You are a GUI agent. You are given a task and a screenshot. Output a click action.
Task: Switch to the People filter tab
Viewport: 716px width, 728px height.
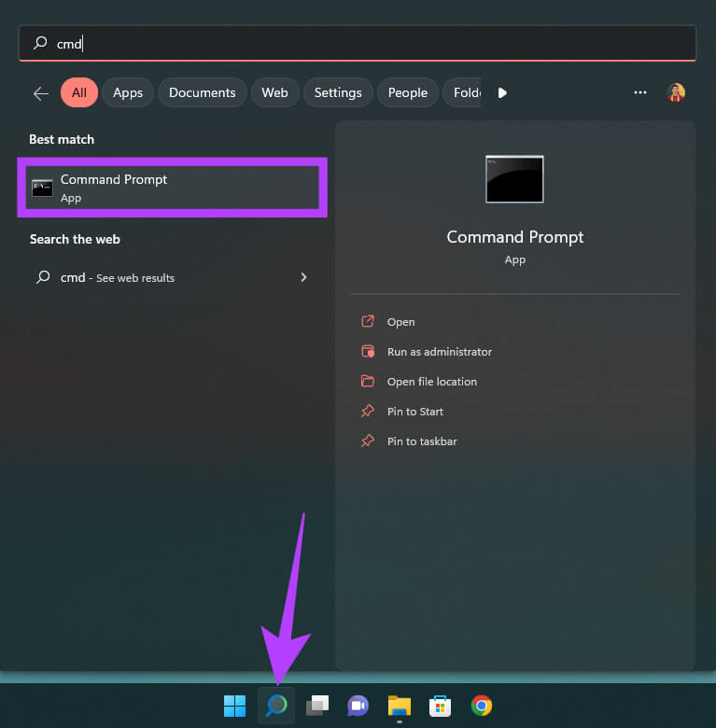407,92
